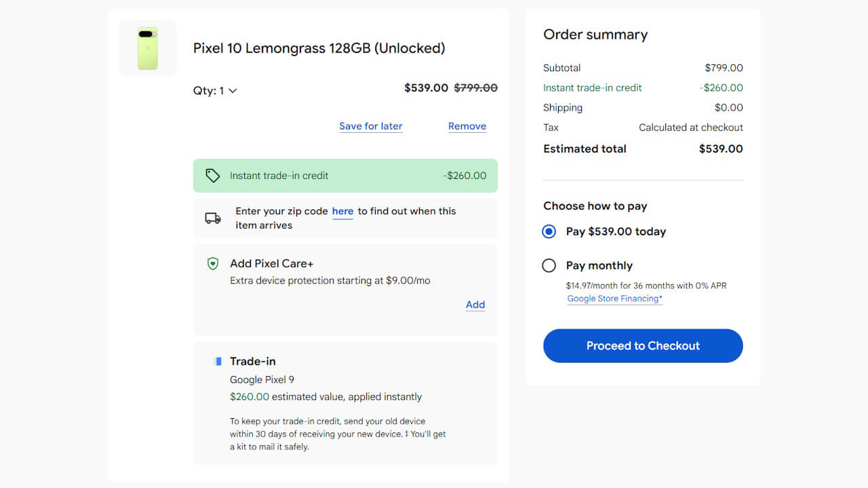Remove the Pixel 10 from cart

(467, 126)
